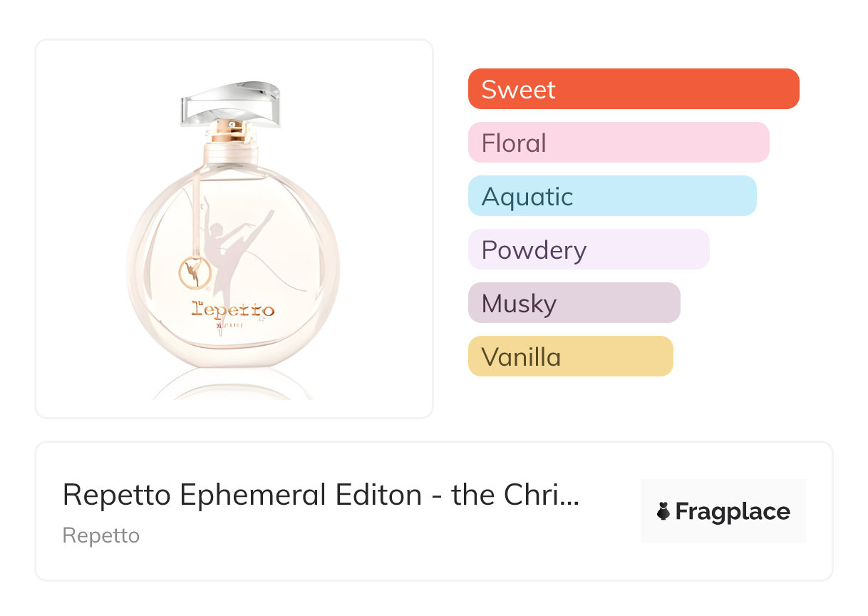Click the Fragplace flower logo icon

663,512
